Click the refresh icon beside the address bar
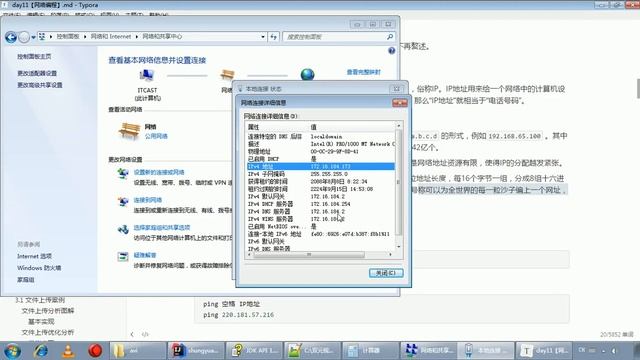The image size is (640, 360). (273, 37)
